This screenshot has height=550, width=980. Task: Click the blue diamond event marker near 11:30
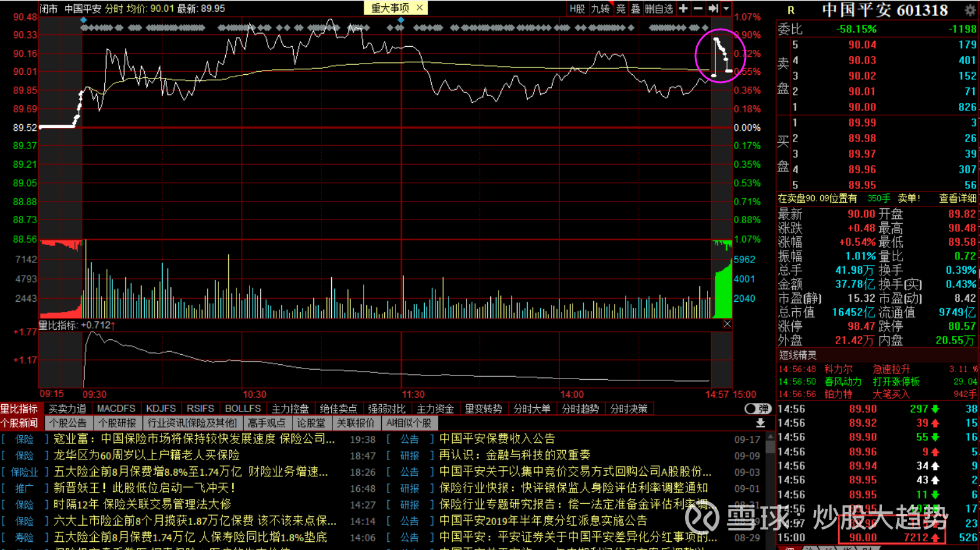[400, 20]
